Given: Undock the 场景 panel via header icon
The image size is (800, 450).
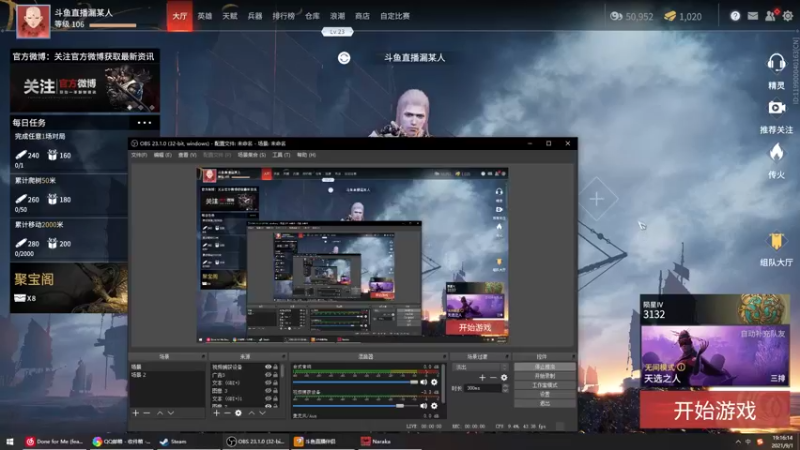Looking at the screenshot, I should (x=203, y=357).
